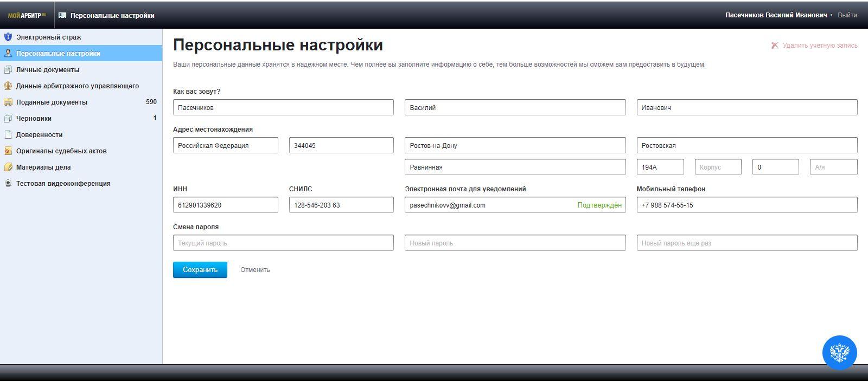Click the Отменить link
The height and width of the screenshot is (382, 868).
[x=255, y=270]
